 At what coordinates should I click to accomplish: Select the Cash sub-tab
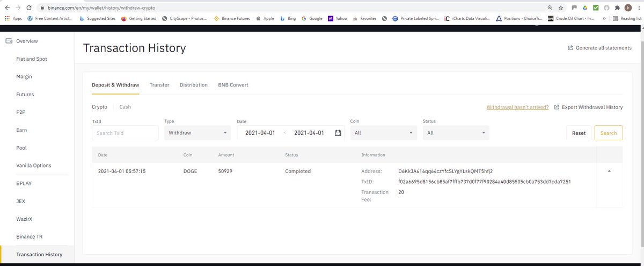[125, 107]
